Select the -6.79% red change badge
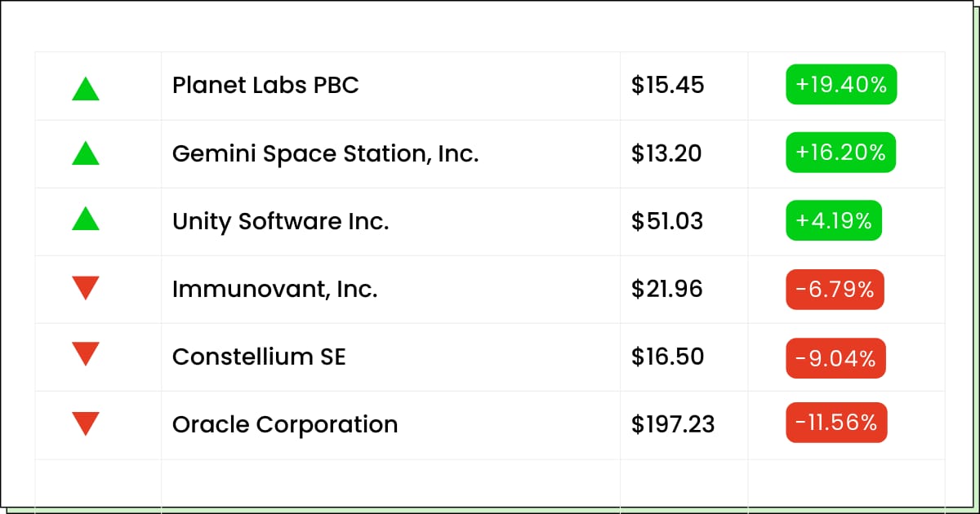This screenshot has width=980, height=514. point(835,290)
